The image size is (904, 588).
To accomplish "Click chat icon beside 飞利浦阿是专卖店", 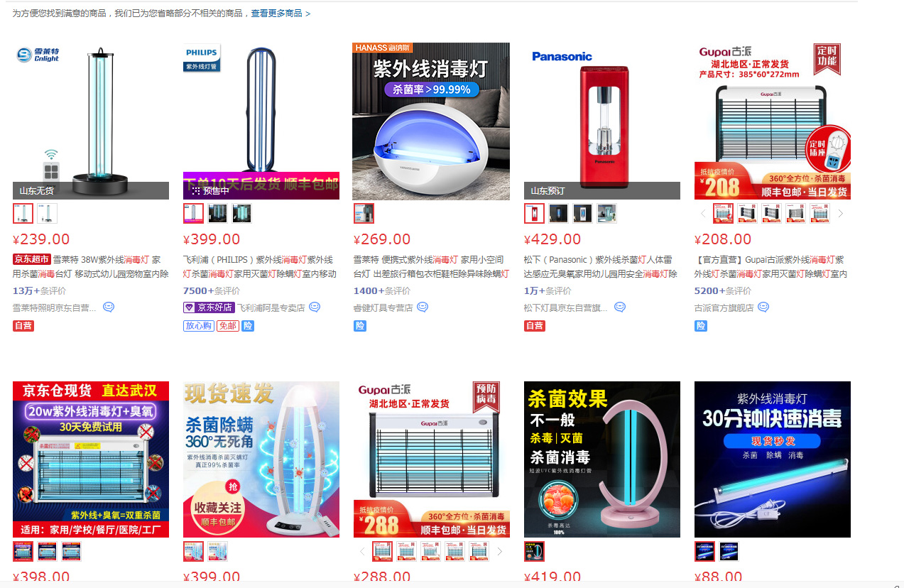I will pyautogui.click(x=315, y=307).
